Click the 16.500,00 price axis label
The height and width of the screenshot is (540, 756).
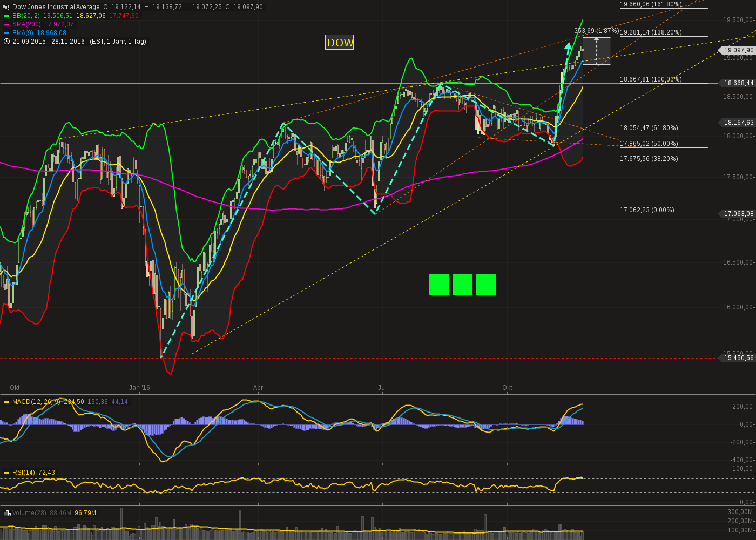click(x=739, y=262)
